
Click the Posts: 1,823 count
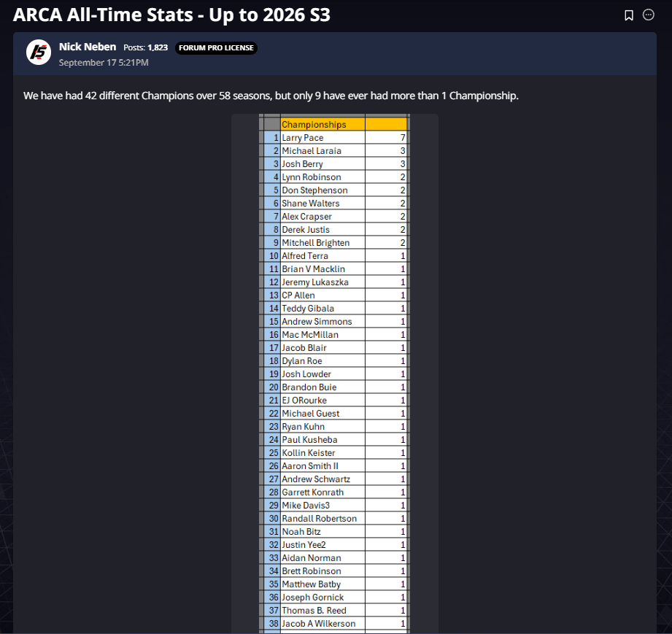146,47
